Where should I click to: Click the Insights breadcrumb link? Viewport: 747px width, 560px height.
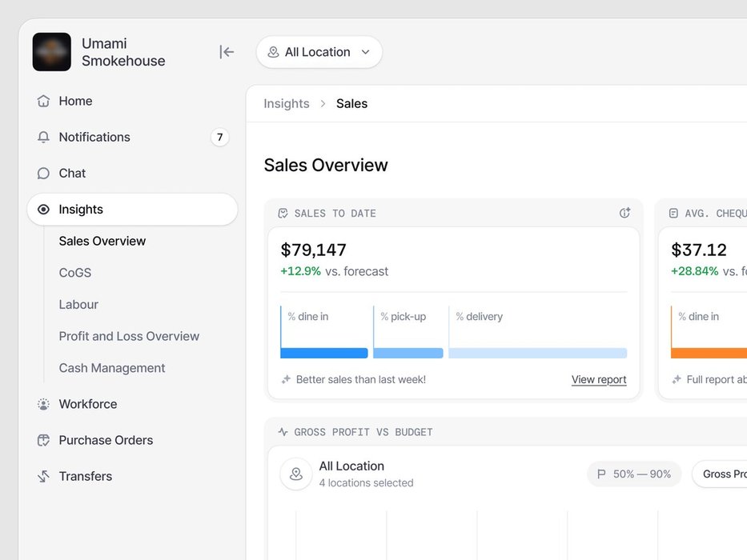pos(287,104)
